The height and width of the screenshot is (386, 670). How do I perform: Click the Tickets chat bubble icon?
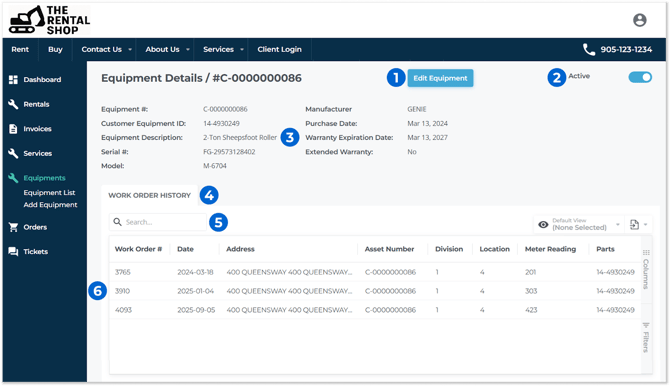pyautogui.click(x=13, y=251)
